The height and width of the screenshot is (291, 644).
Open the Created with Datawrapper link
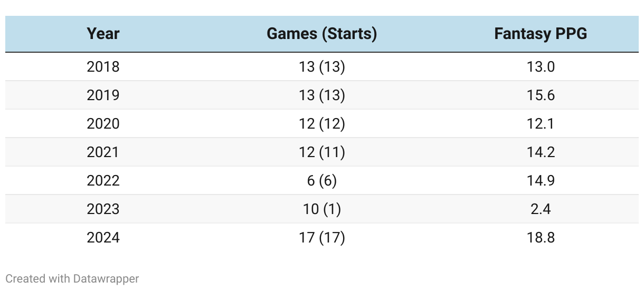point(72,278)
